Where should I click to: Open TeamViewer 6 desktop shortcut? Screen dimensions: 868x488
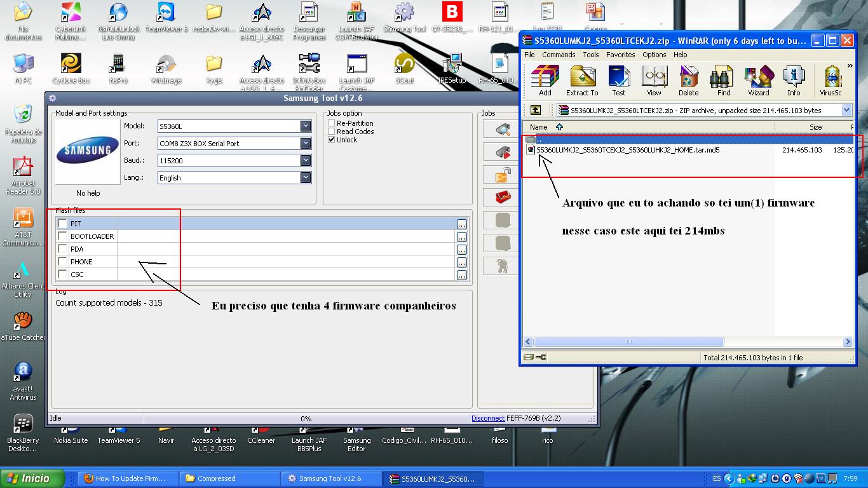tap(166, 17)
